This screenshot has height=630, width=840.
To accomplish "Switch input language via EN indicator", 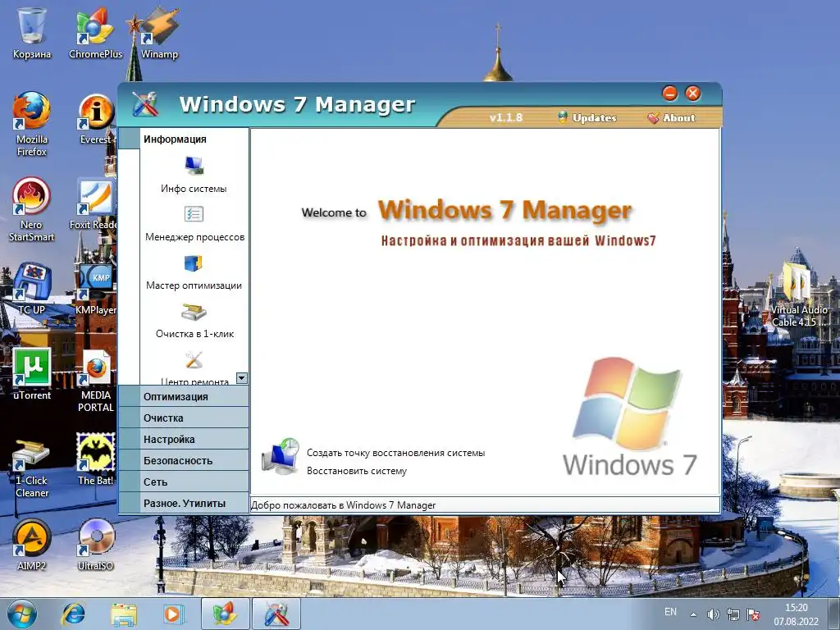I will [x=670, y=611].
